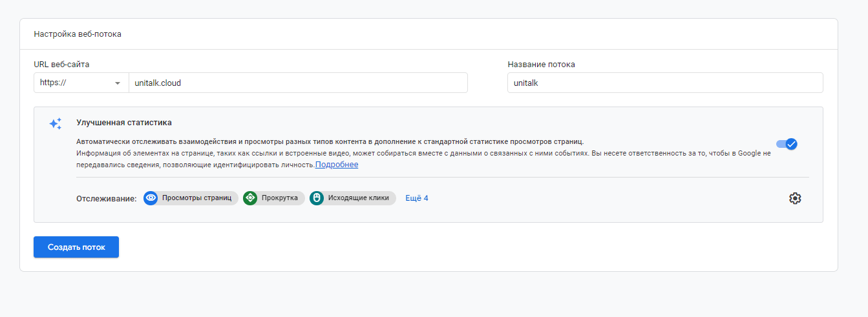Click the Отслеживание label text
This screenshot has height=317, width=868.
point(106,198)
